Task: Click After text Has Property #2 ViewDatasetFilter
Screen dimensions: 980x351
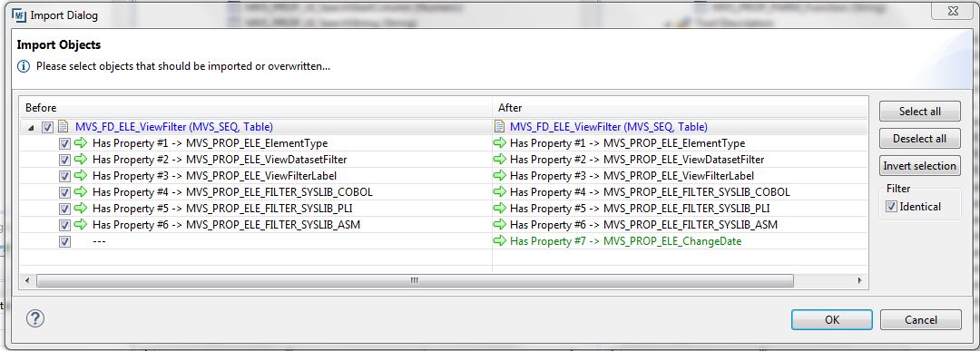Action: pyautogui.click(x=637, y=160)
